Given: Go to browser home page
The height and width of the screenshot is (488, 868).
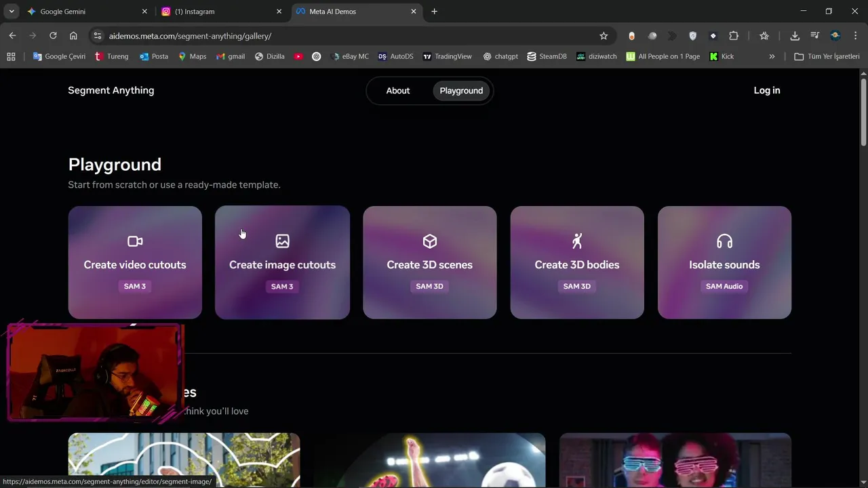Looking at the screenshot, I should 73,36.
